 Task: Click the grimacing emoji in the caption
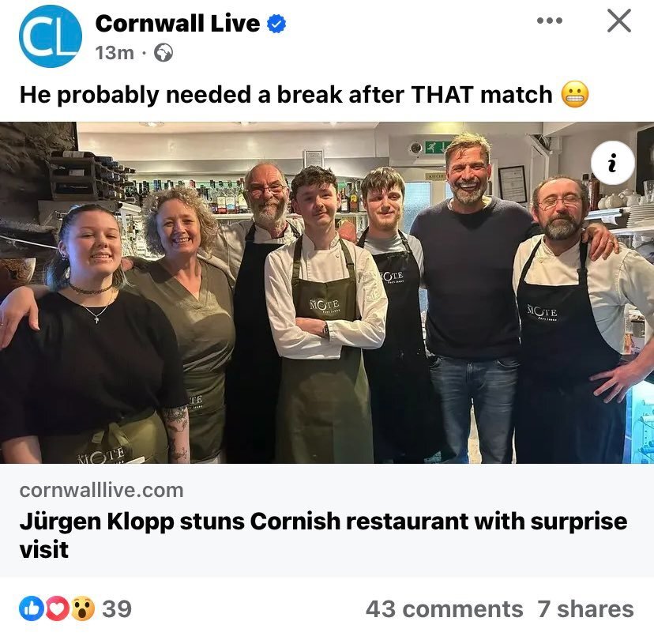tap(575, 94)
